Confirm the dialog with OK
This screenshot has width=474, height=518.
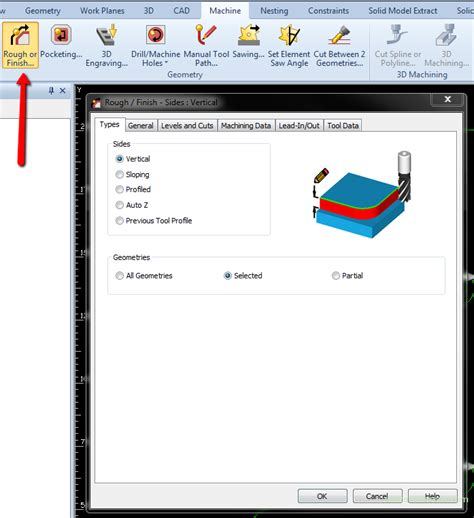coord(322,496)
